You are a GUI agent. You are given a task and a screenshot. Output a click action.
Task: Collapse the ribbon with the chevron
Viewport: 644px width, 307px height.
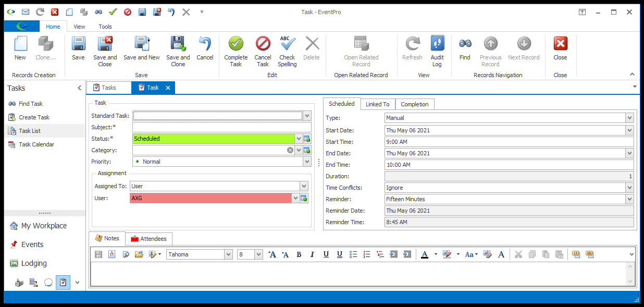tap(633, 75)
